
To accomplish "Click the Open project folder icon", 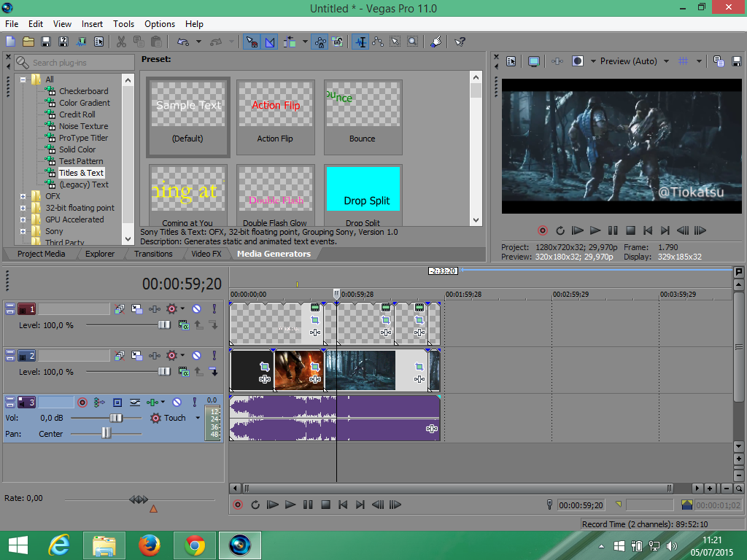I will click(x=28, y=42).
